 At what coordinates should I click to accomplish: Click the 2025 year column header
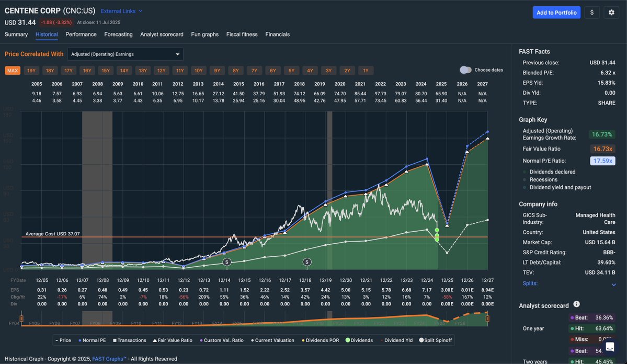coord(441,84)
